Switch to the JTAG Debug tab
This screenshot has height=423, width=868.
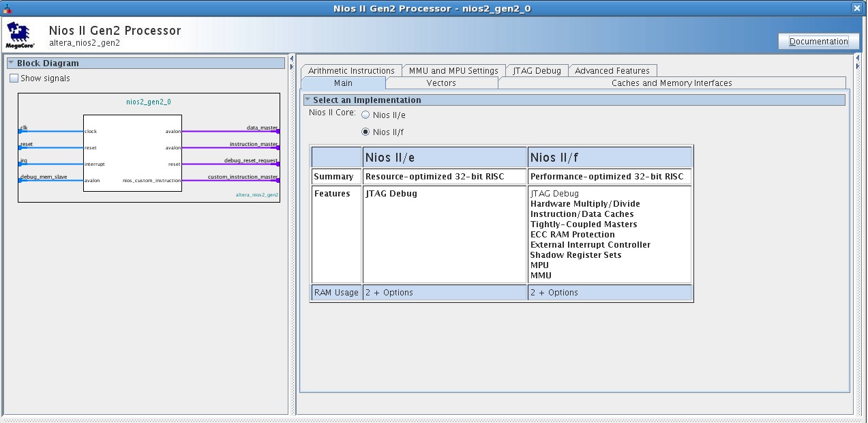coord(537,71)
